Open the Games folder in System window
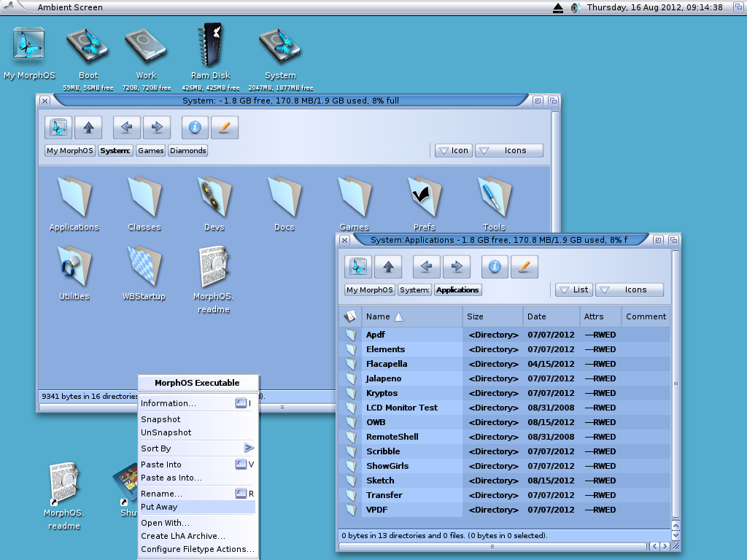 pos(355,196)
